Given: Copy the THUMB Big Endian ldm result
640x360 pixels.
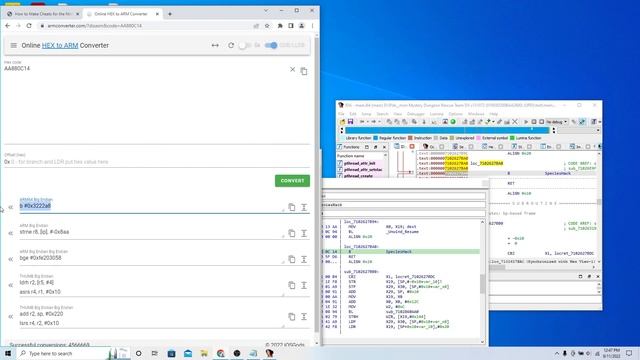Looking at the screenshot, I should [x=291, y=285].
